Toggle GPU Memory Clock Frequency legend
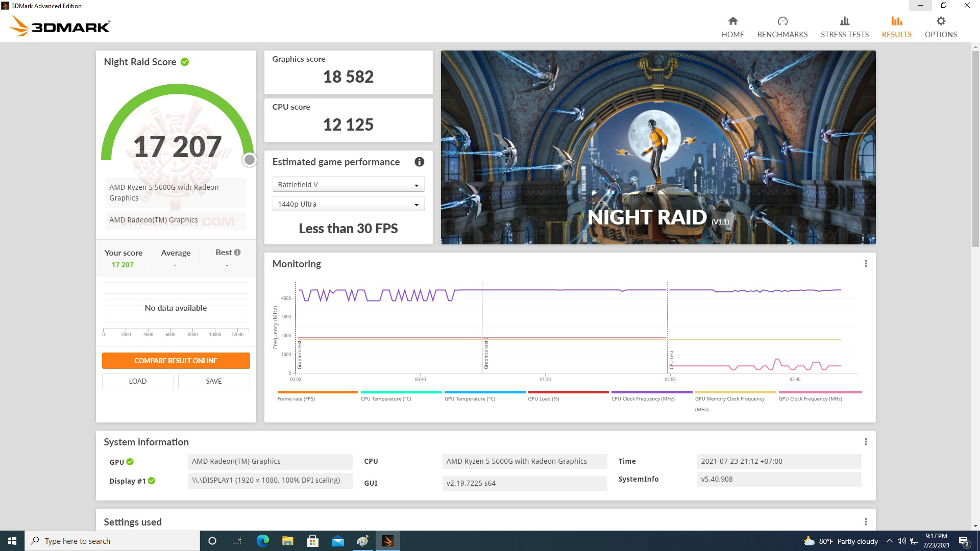Screen dimensions: 980x551 [729, 398]
